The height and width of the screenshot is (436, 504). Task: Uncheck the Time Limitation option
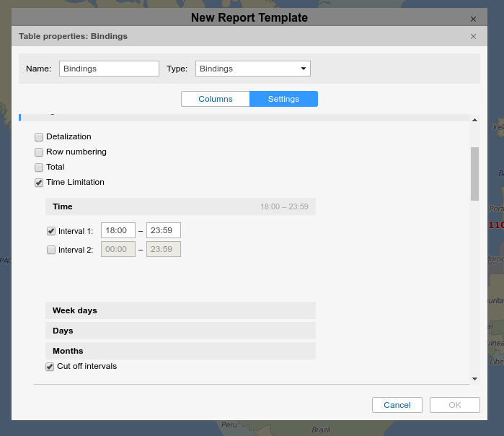(39, 183)
